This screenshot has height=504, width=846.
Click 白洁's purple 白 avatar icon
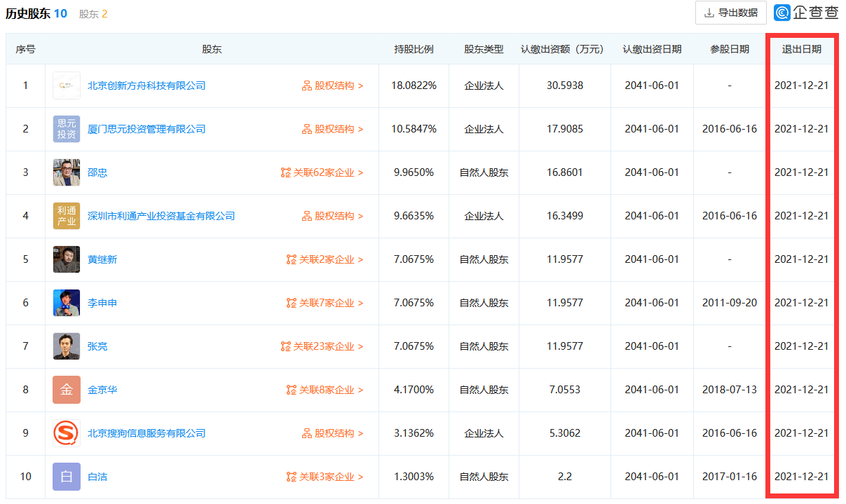click(x=67, y=477)
